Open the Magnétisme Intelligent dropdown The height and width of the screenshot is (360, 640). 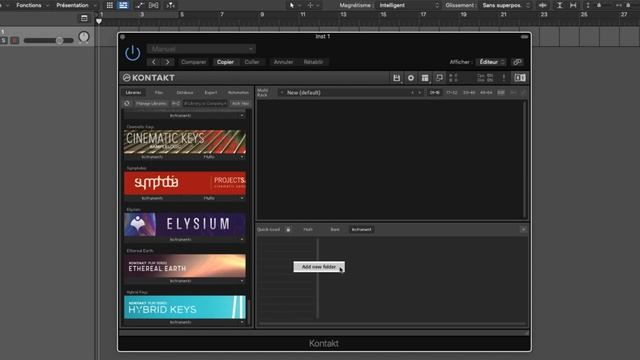click(x=408, y=5)
